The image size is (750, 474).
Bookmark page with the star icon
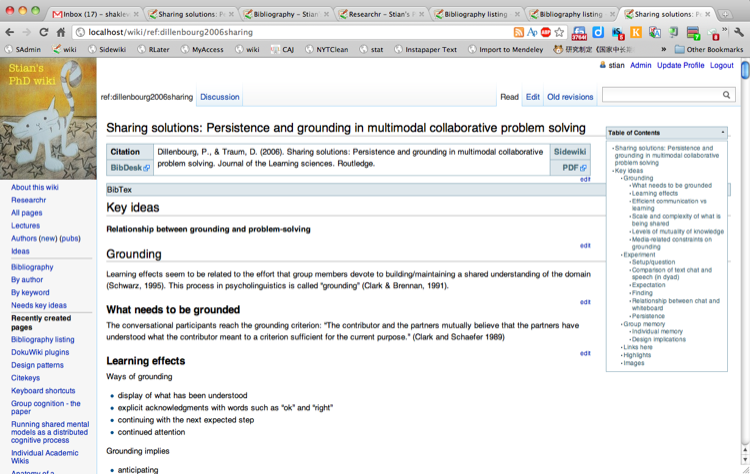tap(559, 32)
